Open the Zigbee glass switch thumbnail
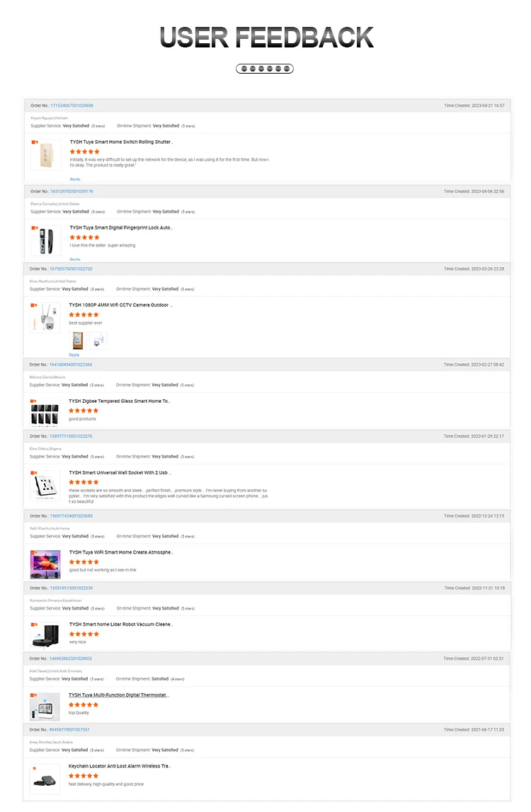Image resolution: width=531 pixels, height=812 pixels. 45,412
